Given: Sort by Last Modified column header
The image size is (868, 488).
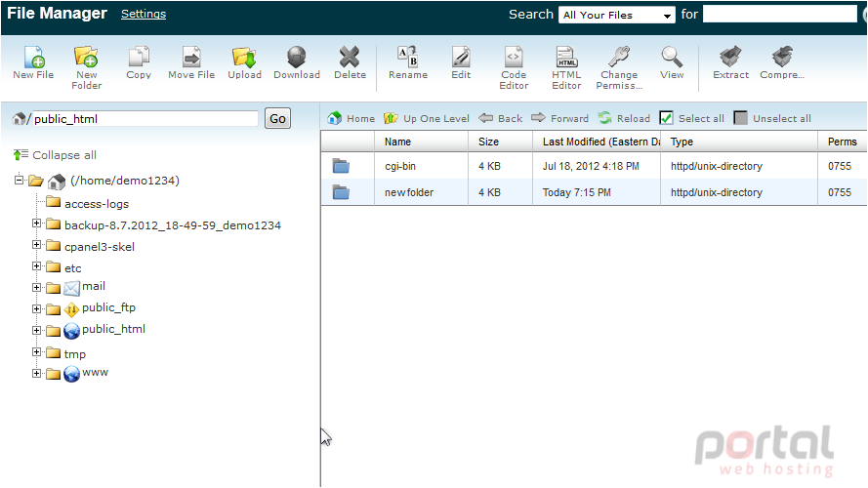Looking at the screenshot, I should pyautogui.click(x=597, y=142).
